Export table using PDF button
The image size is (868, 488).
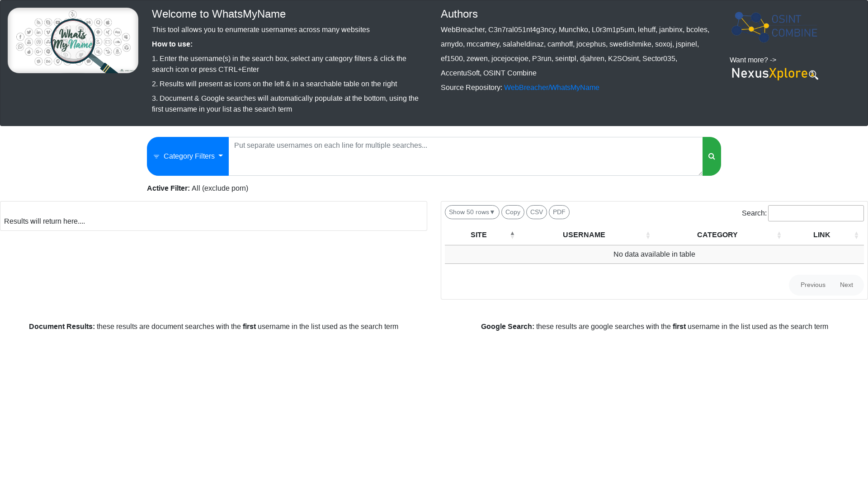click(559, 212)
